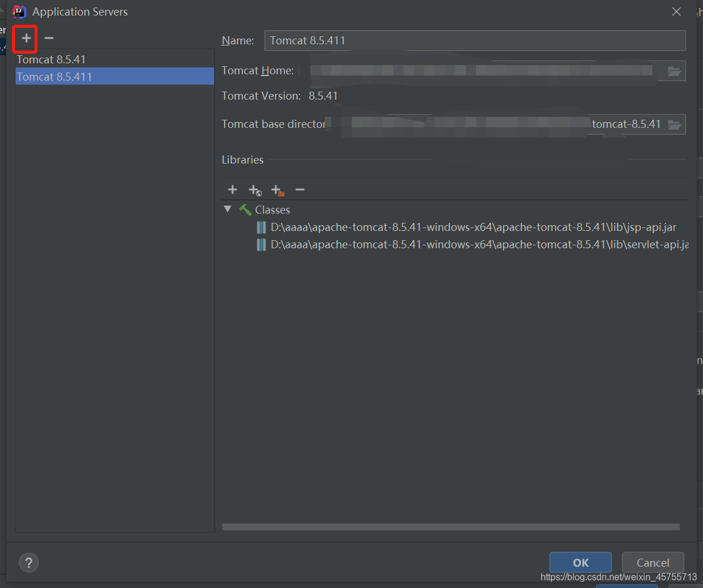Click the hammer icon next to Classes
This screenshot has width=703, height=588.
245,210
